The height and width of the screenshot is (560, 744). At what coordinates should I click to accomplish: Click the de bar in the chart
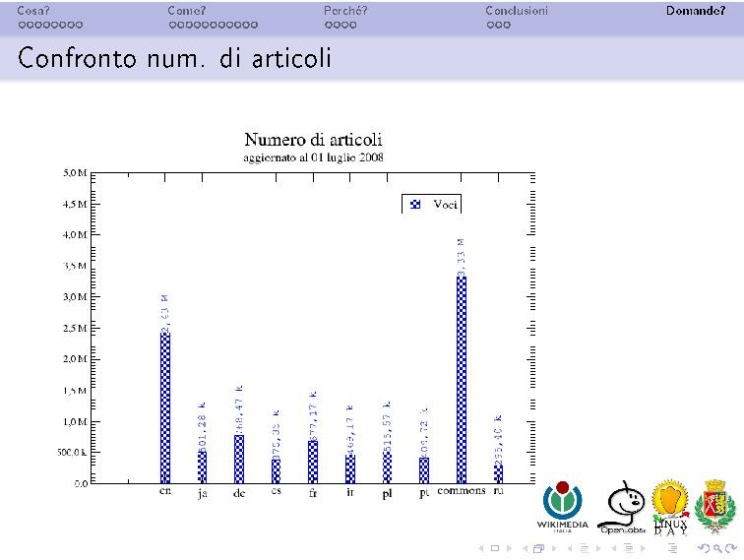click(x=239, y=460)
